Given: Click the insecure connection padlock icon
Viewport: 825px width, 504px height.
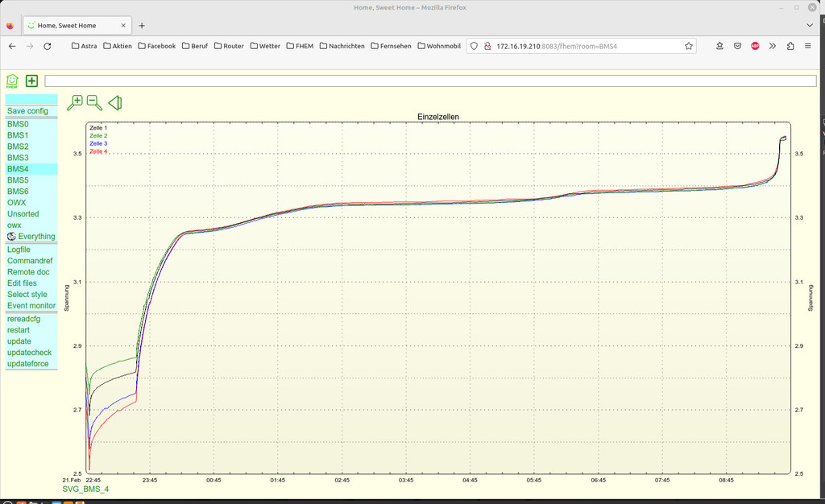Looking at the screenshot, I should (x=487, y=46).
